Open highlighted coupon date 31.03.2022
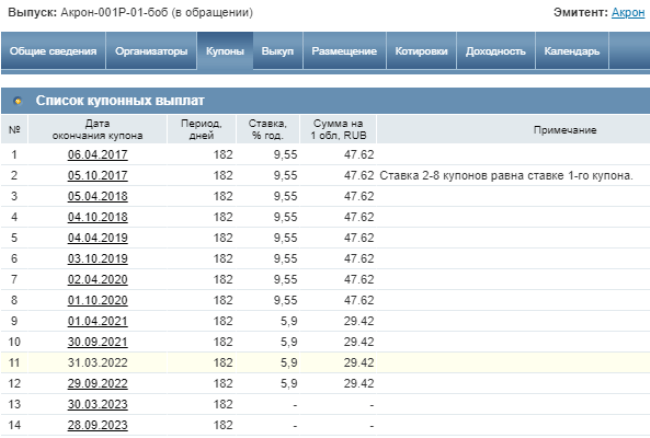Image resolution: width=650 pixels, height=438 pixels. point(97,362)
